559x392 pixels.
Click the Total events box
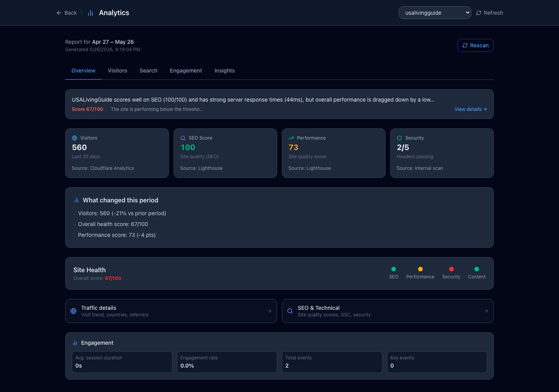(332, 362)
